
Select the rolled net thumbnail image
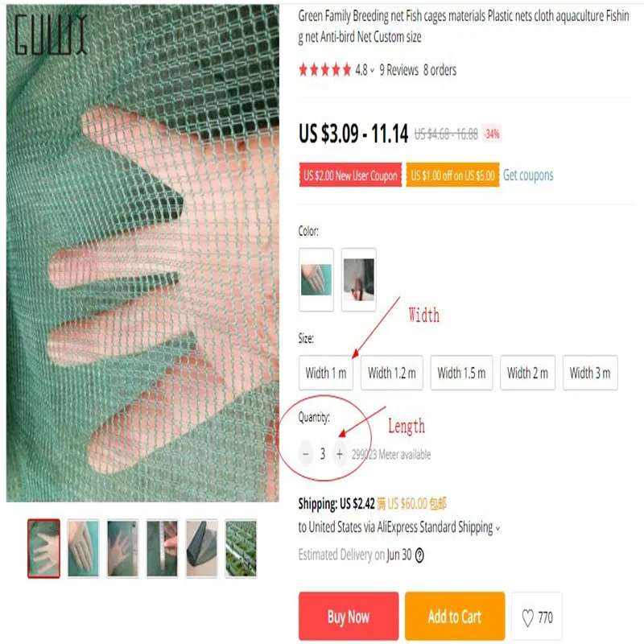(202, 549)
